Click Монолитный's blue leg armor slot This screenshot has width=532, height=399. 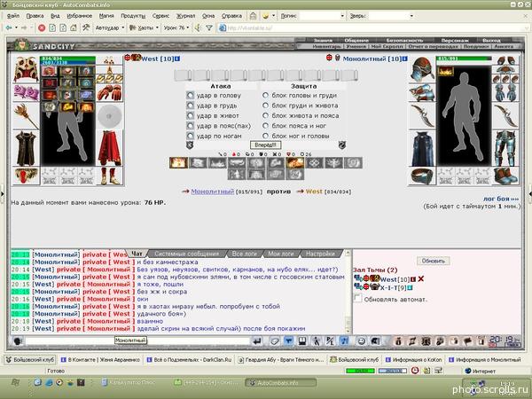pos(505,148)
